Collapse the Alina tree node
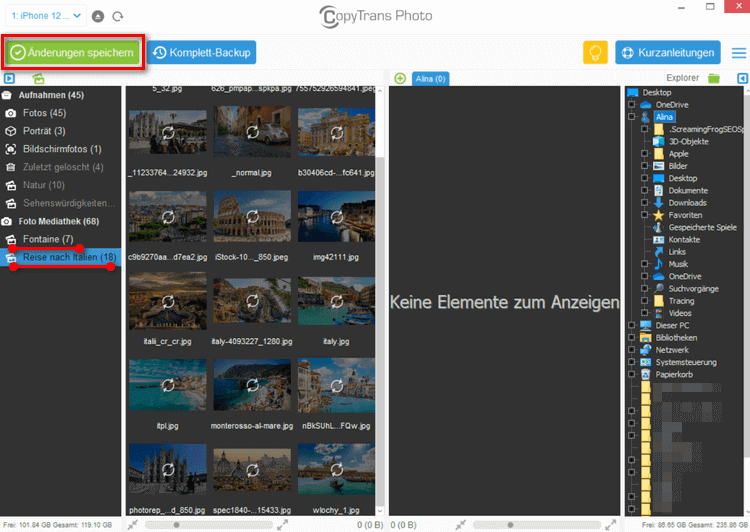 (632, 117)
